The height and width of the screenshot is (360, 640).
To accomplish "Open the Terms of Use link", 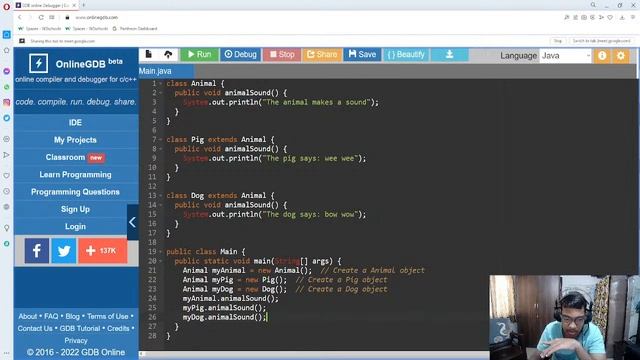I will 107,316.
